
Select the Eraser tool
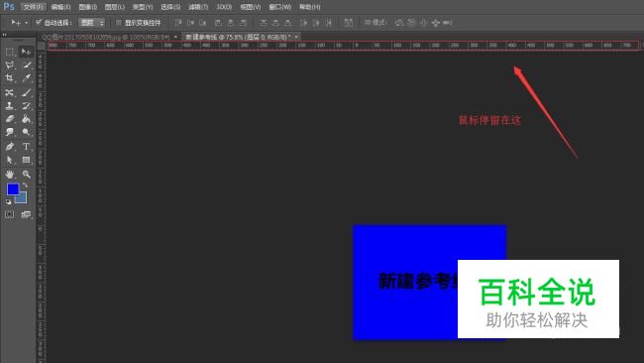(10, 119)
